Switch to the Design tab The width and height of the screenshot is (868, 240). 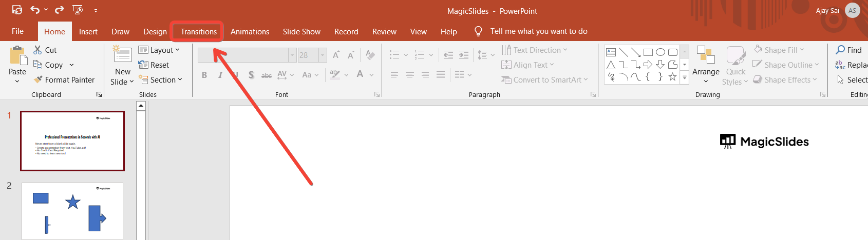pyautogui.click(x=155, y=31)
